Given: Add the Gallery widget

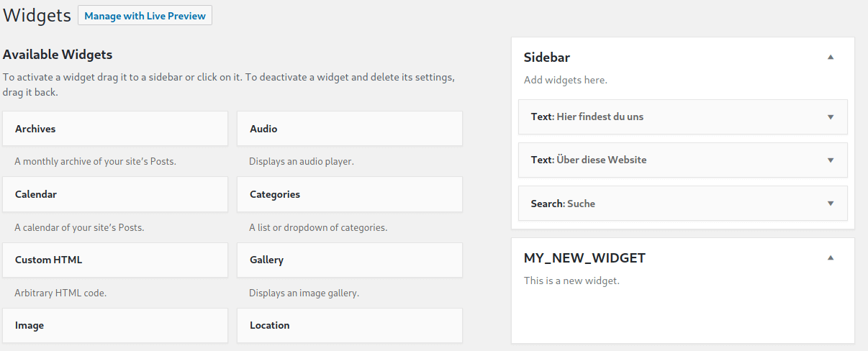Looking at the screenshot, I should pos(350,260).
